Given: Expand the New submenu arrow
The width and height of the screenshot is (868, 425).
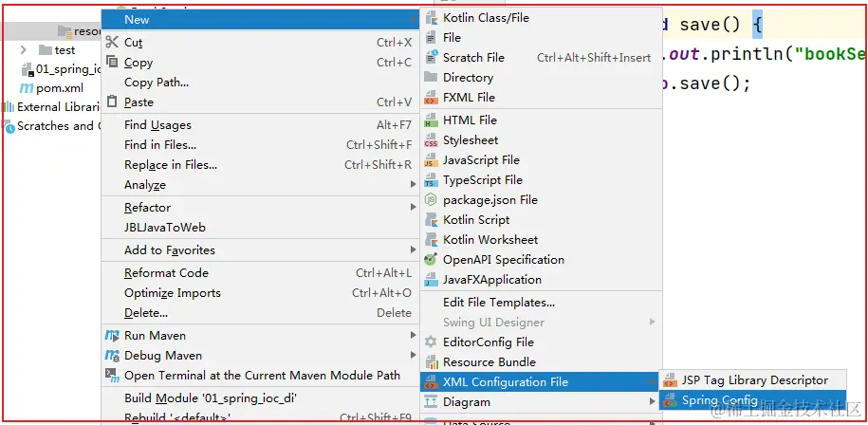Looking at the screenshot, I should click(413, 20).
